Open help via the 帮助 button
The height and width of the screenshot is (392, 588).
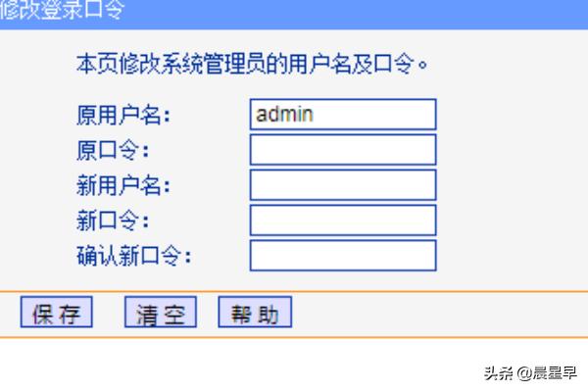[254, 314]
